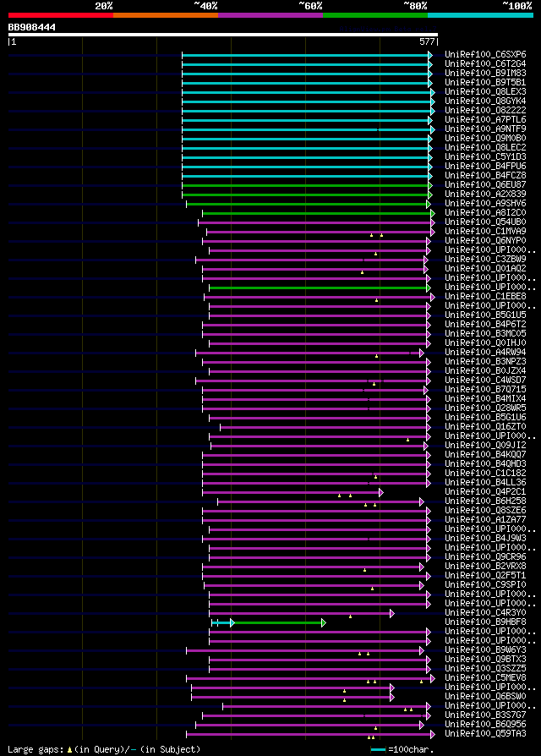Viewport: 541px width, 756px height.
Task: Click the orange ~40% identity legend bar
Action: tap(166, 15)
